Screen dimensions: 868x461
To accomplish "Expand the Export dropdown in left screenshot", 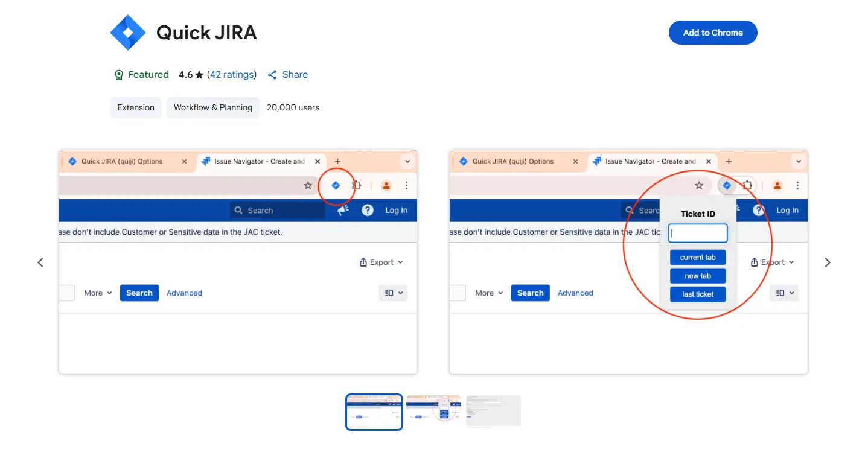I will 381,262.
